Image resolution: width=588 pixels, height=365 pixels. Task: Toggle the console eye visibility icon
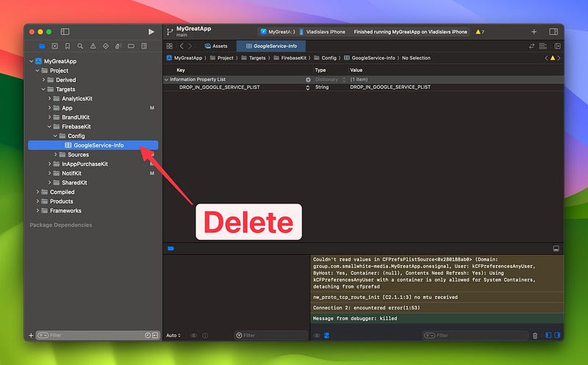tap(317, 336)
